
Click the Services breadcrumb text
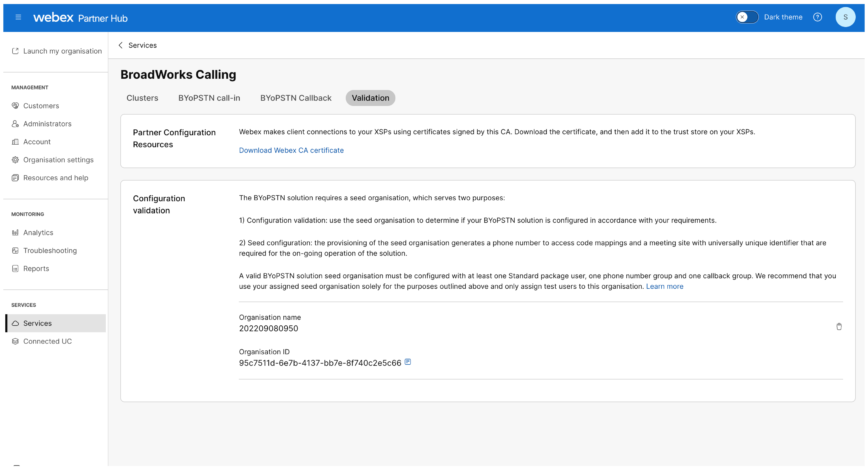point(143,45)
